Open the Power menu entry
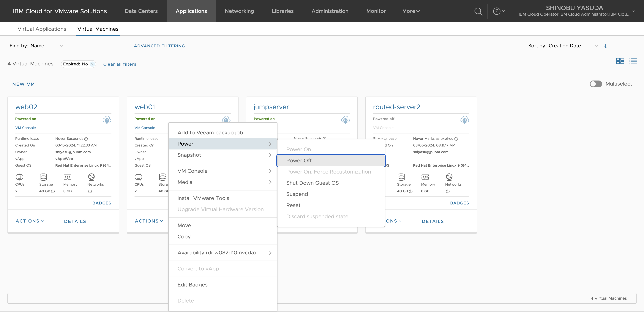 click(x=223, y=144)
